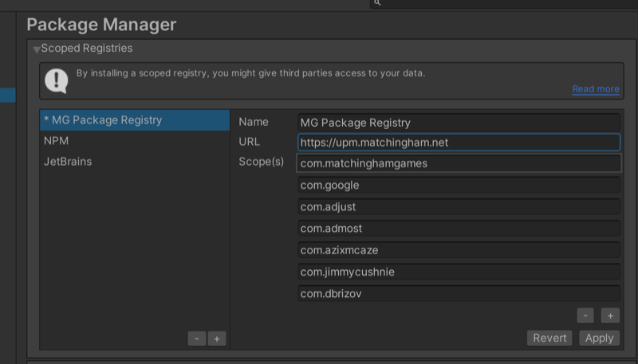Add scope with plus button
This screenshot has height=364, width=638.
(x=610, y=315)
